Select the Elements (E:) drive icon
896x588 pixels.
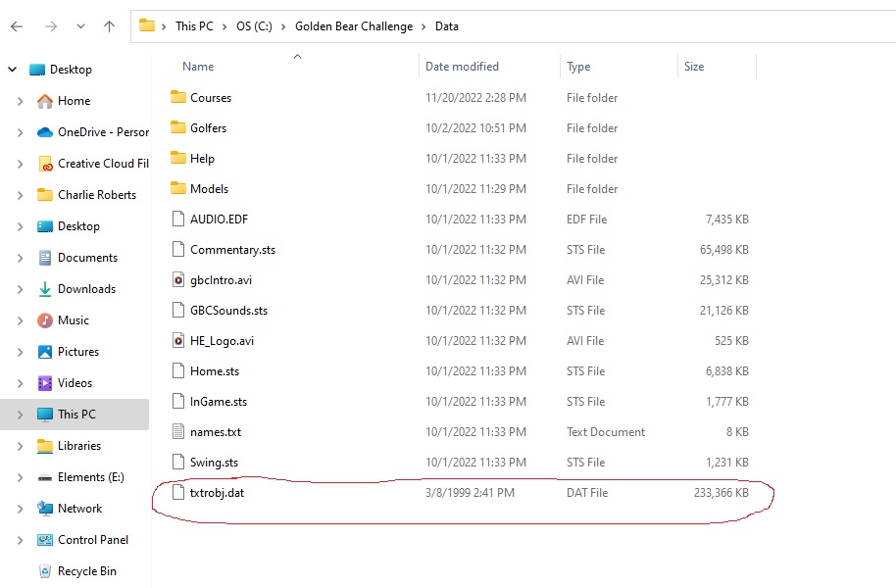click(x=44, y=477)
